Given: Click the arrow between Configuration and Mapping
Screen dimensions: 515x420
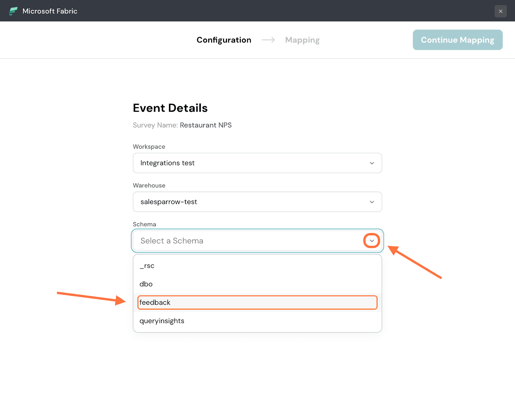Looking at the screenshot, I should pyautogui.click(x=268, y=40).
